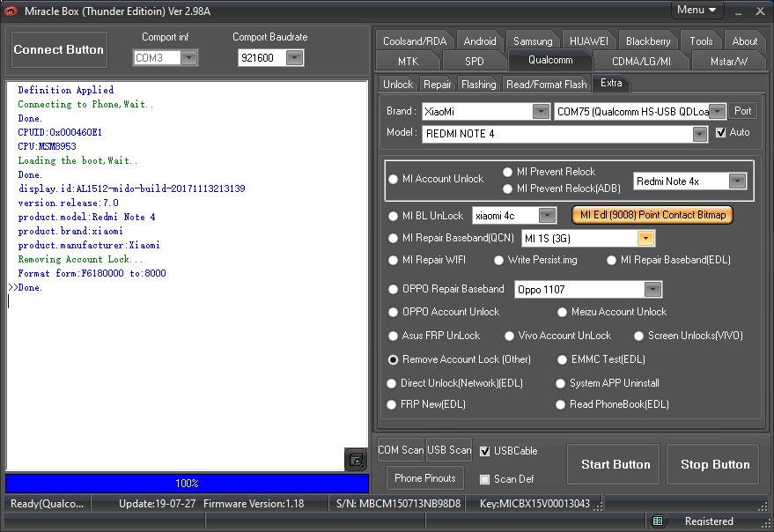
Task: Switch to the HUAWEI tab
Action: [x=588, y=41]
